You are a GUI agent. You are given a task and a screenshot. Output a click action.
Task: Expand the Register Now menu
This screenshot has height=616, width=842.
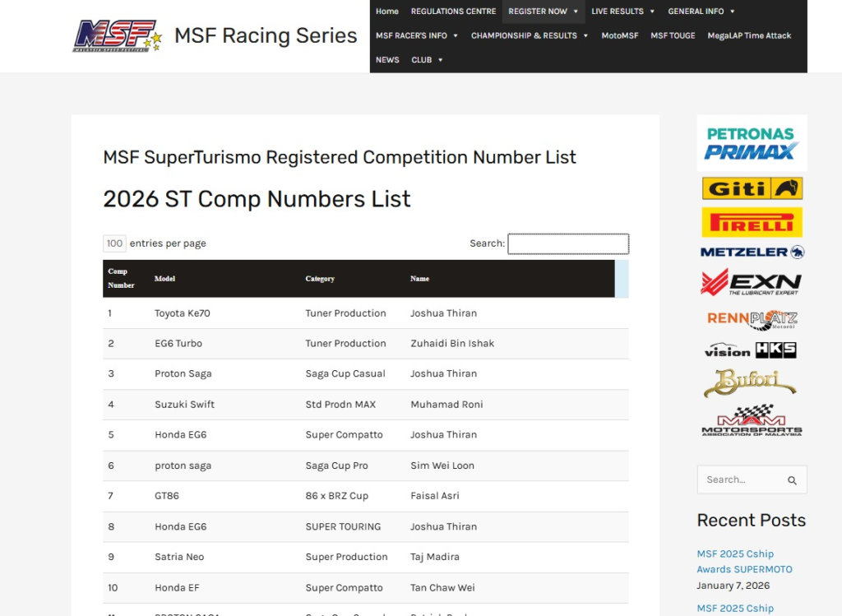[543, 12]
